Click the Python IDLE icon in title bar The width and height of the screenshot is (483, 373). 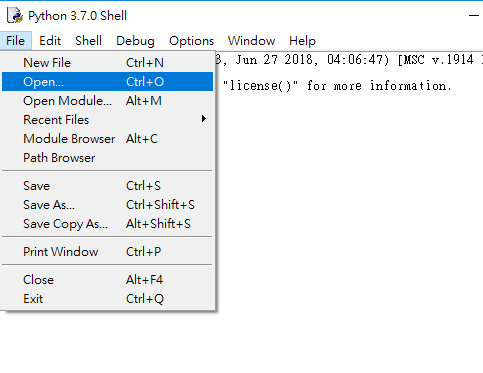coord(15,16)
